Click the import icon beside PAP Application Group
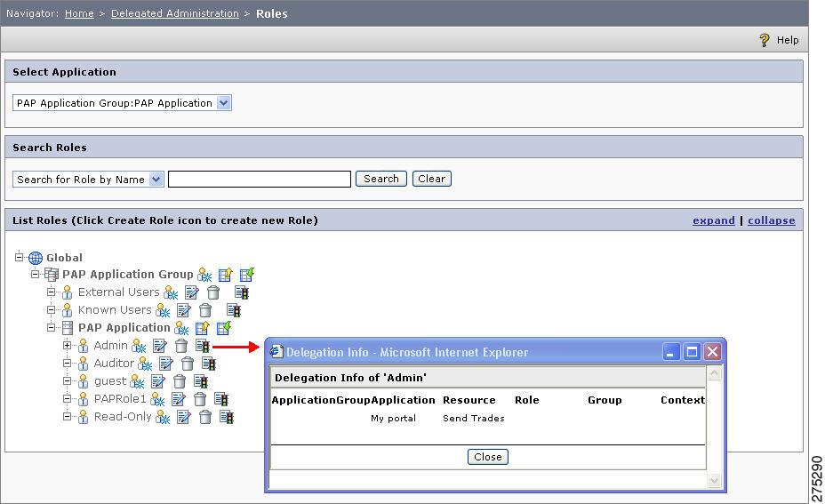Image resolution: width=825 pixels, height=504 pixels. (247, 274)
